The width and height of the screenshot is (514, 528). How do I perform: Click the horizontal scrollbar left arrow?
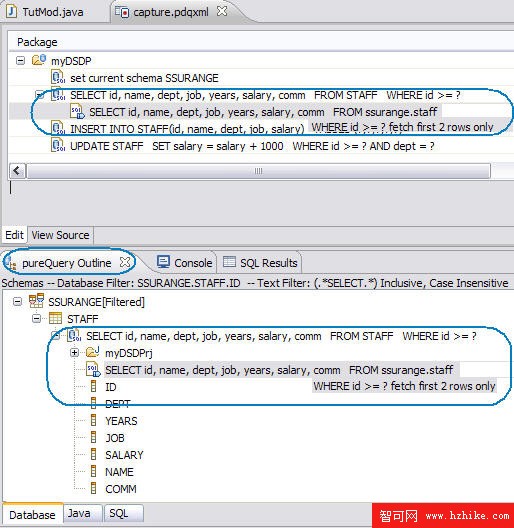(17, 171)
